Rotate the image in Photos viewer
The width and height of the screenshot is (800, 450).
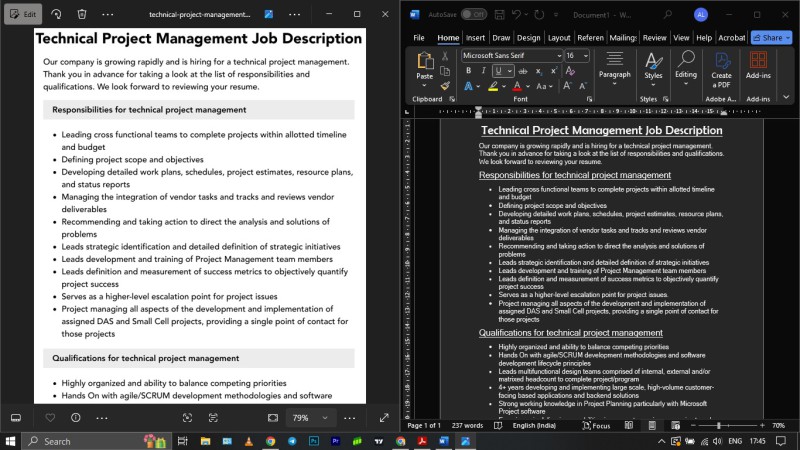[56, 15]
